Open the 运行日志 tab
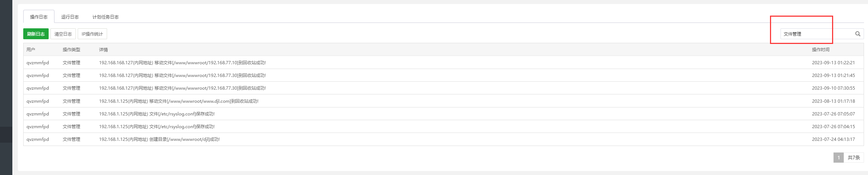The height and width of the screenshot is (175, 868). pyautogui.click(x=70, y=17)
